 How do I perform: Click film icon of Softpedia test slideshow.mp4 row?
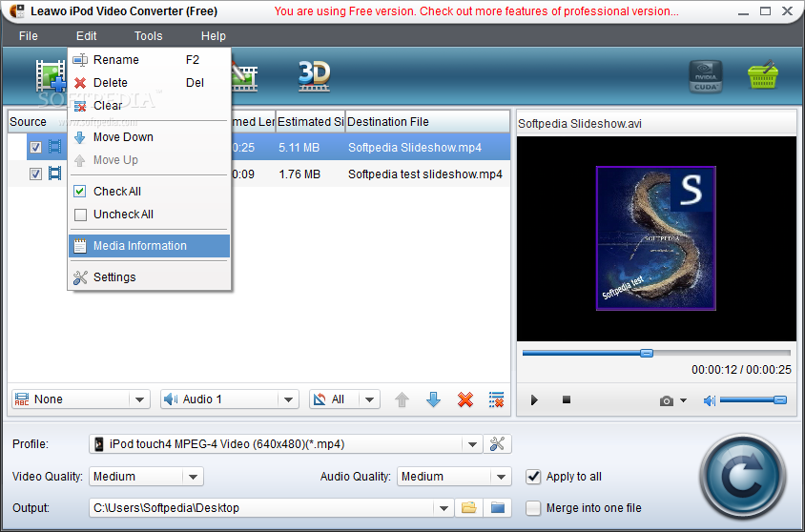coord(54,174)
